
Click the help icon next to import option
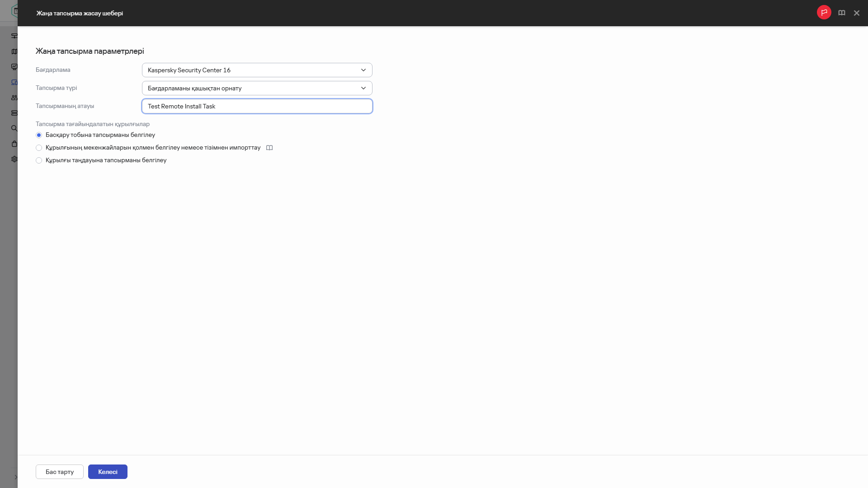pyautogui.click(x=269, y=148)
